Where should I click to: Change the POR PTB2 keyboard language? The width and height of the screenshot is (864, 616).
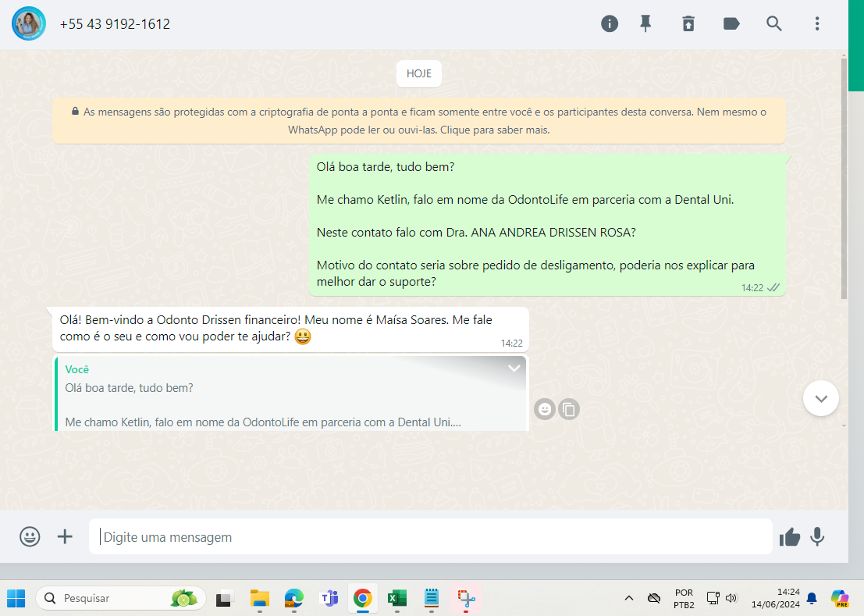pos(684,598)
